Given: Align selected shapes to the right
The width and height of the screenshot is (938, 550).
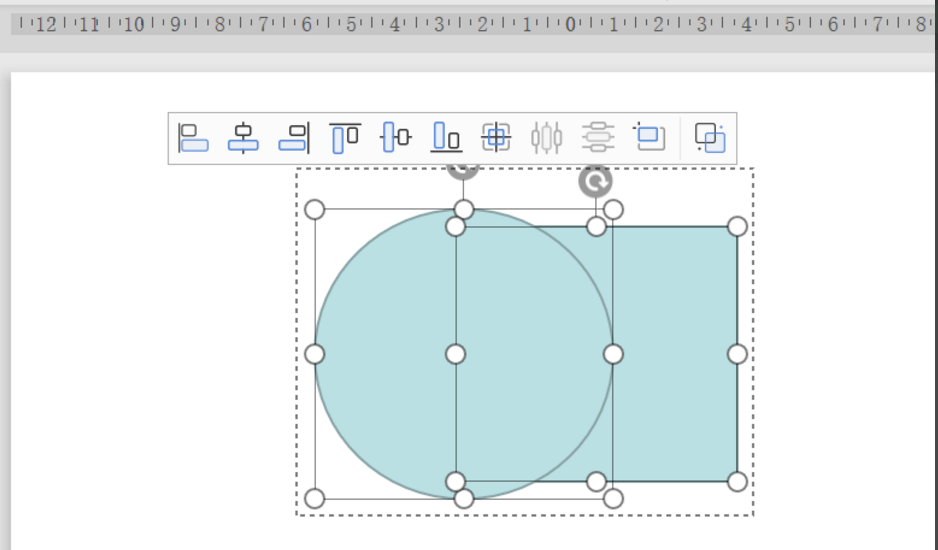Looking at the screenshot, I should pos(294,138).
